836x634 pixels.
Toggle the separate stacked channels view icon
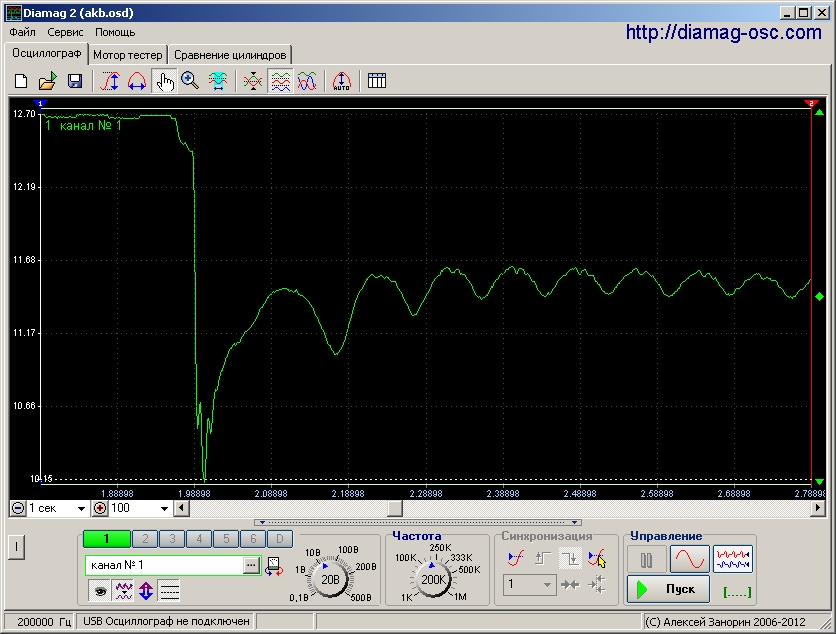pyautogui.click(x=280, y=81)
